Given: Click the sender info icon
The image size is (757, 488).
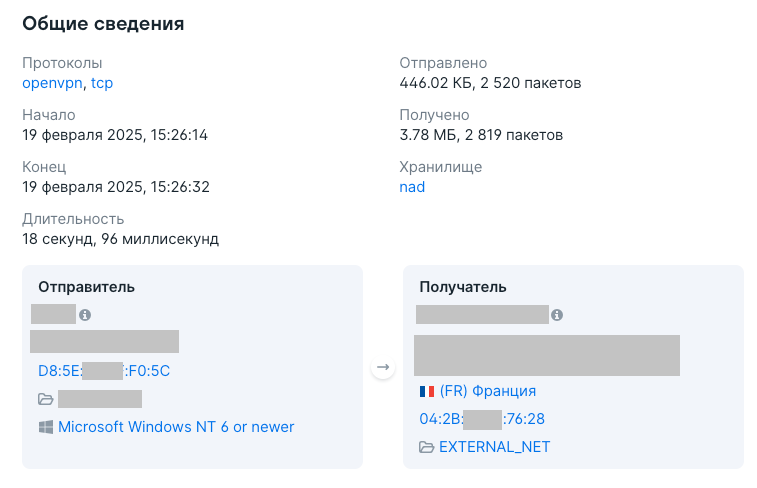Looking at the screenshot, I should (x=85, y=315).
